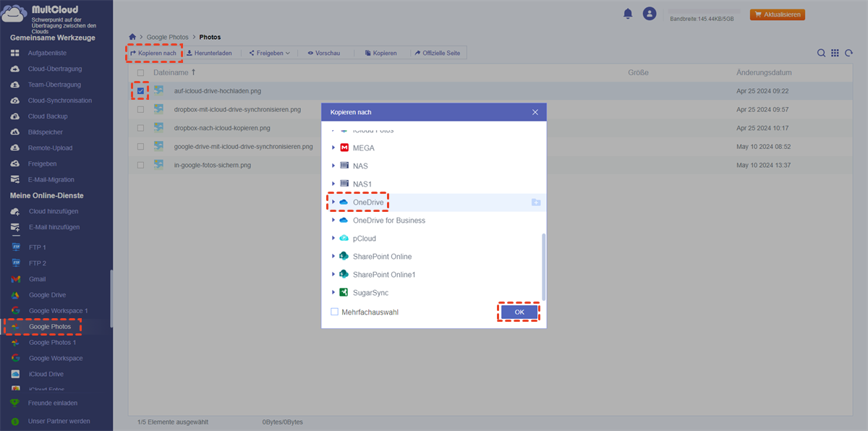
Task: Toggle the select-all files checkbox
Action: [x=140, y=73]
